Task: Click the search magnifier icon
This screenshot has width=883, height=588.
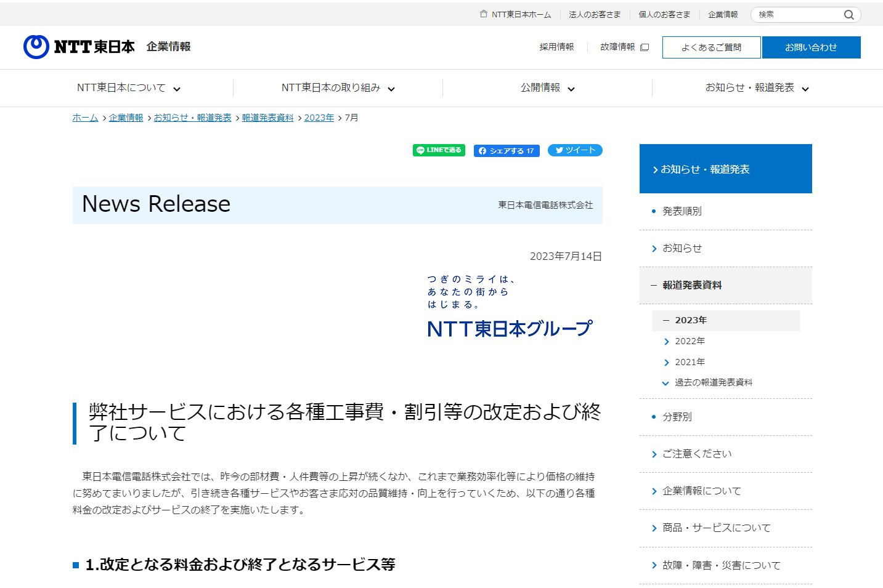Action: click(x=848, y=15)
